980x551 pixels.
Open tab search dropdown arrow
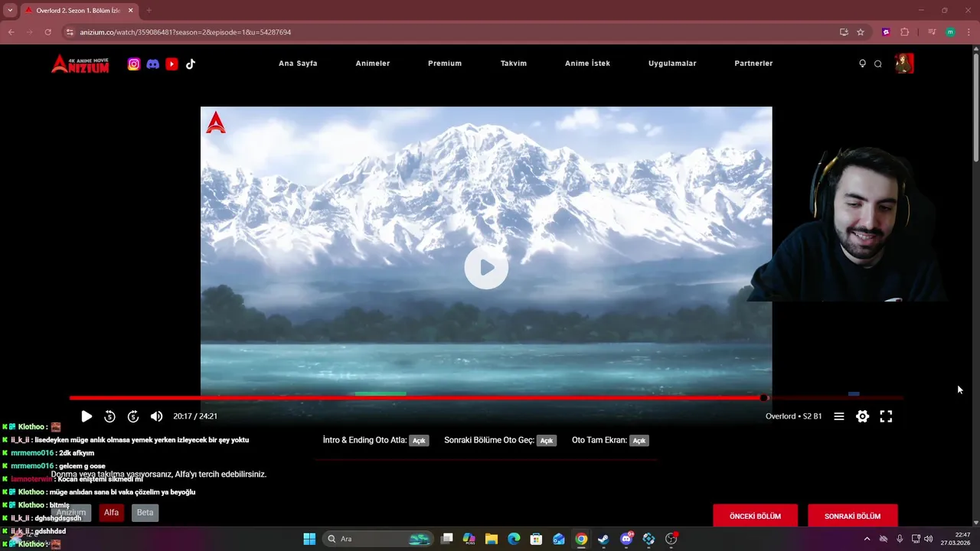coord(10,10)
